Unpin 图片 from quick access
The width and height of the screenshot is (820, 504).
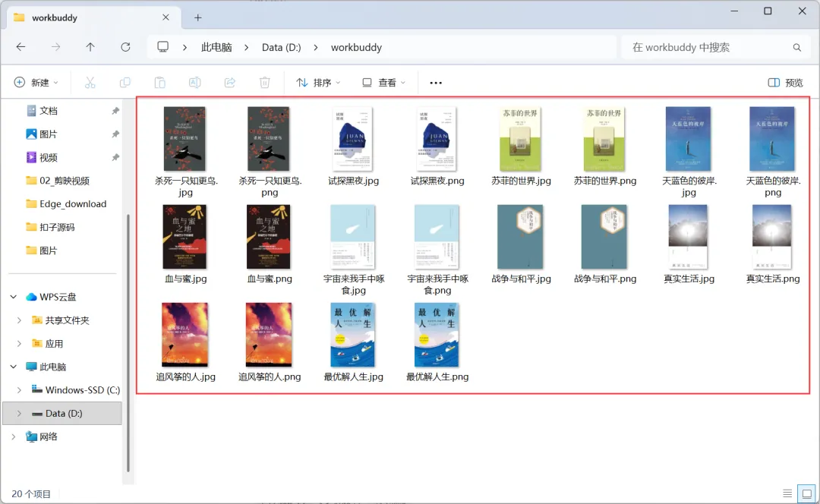115,134
